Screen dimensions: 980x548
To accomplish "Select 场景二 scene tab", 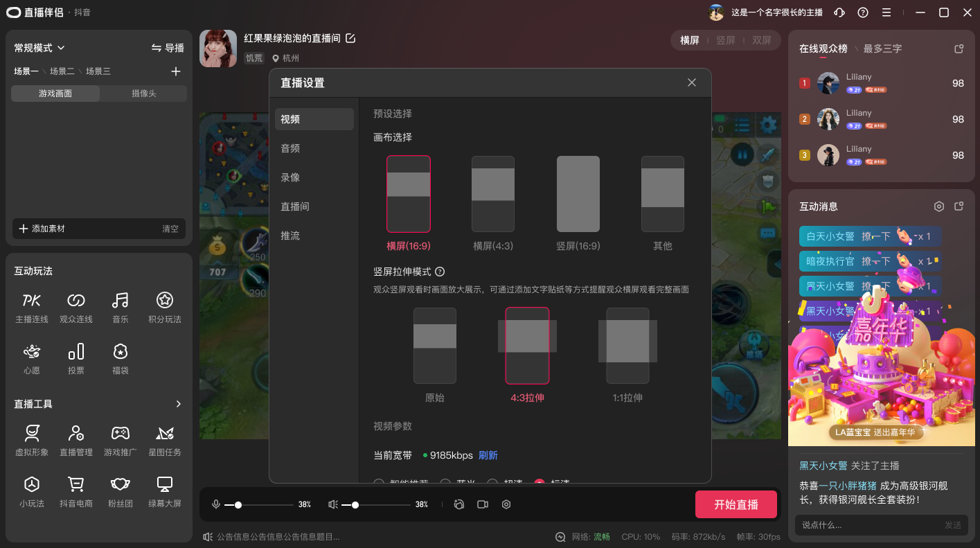I will 62,71.
